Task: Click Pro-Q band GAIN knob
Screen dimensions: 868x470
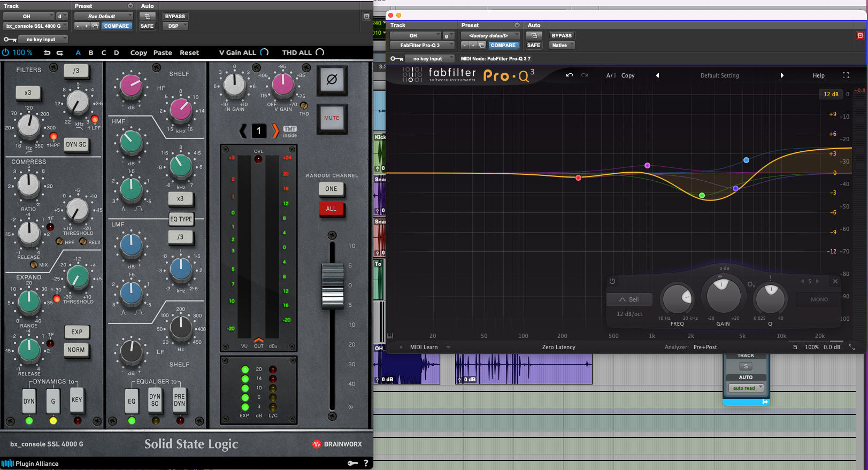Action: [724, 296]
